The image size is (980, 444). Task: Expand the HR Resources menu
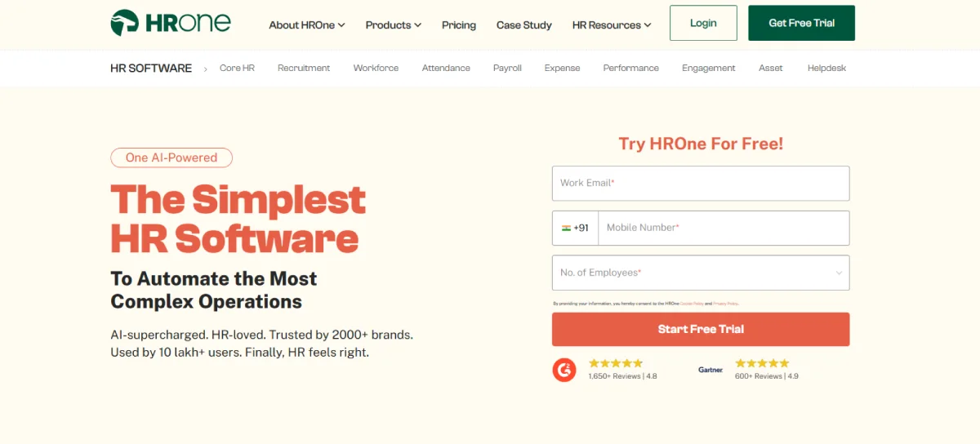[x=612, y=25]
